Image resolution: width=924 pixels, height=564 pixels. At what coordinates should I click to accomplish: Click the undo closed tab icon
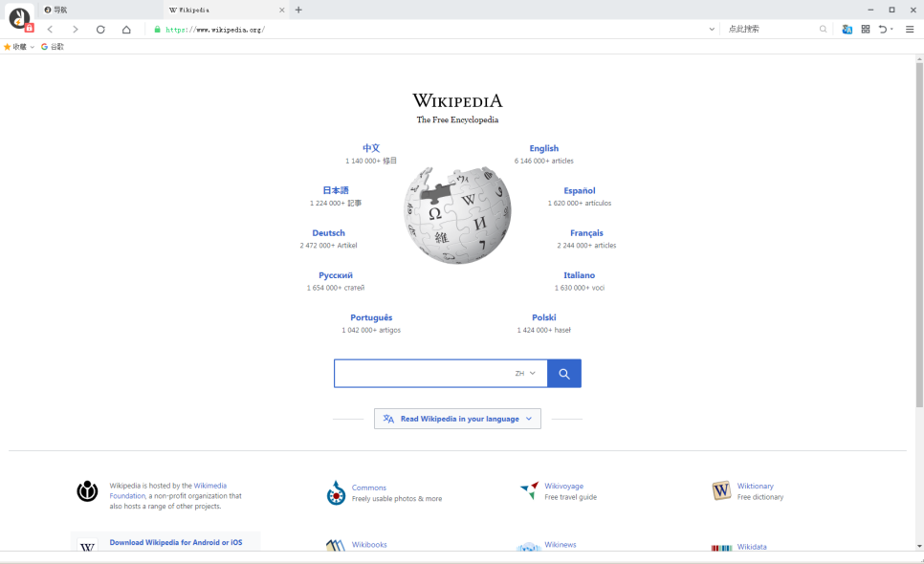coord(882,29)
